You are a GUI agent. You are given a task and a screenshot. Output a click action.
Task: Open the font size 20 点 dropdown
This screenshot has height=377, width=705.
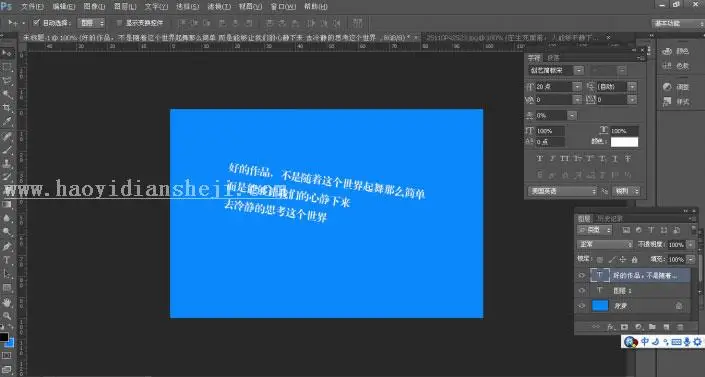tap(577, 86)
